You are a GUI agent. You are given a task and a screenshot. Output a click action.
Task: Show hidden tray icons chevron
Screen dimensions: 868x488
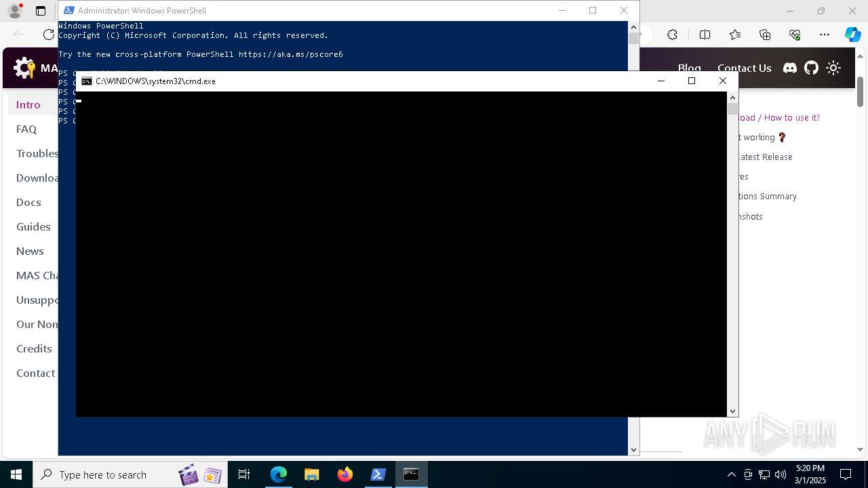coord(731,474)
